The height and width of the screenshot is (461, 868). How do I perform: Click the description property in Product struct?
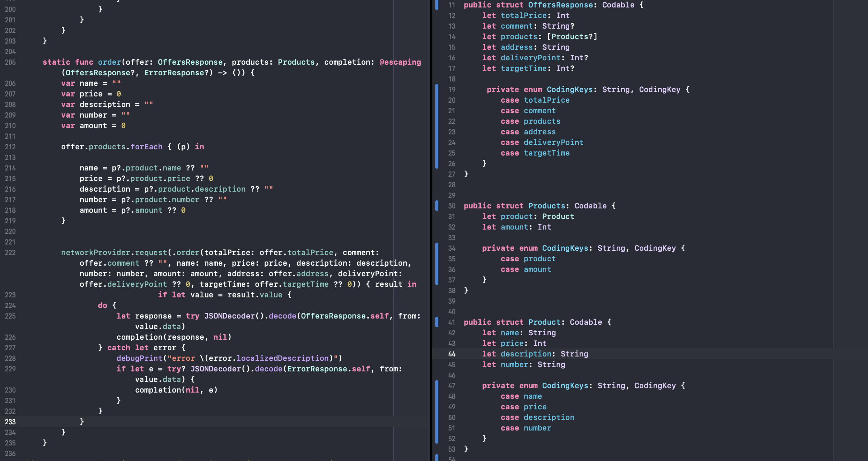[526, 354]
